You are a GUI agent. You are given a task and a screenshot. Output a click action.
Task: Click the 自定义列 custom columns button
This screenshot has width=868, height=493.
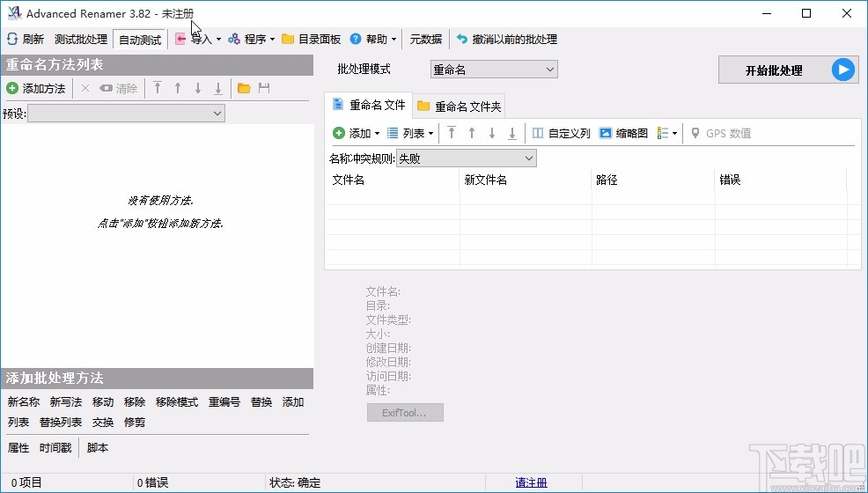[562, 133]
